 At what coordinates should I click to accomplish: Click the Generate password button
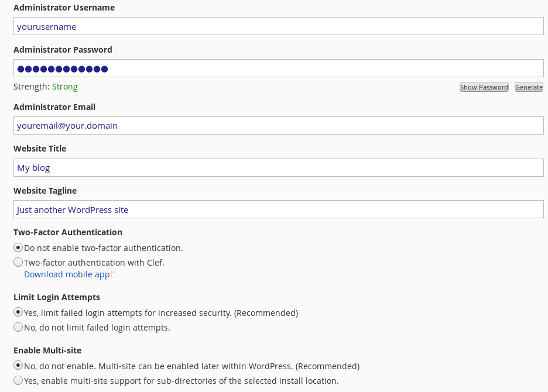(529, 87)
